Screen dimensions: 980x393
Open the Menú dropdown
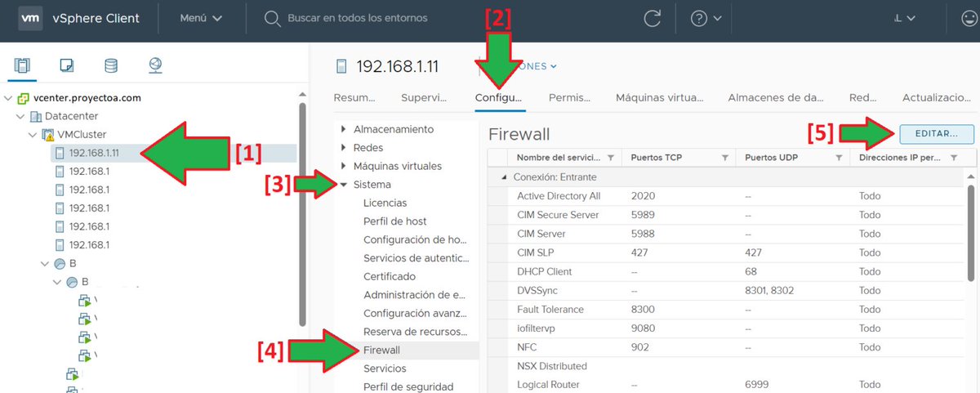click(x=201, y=18)
